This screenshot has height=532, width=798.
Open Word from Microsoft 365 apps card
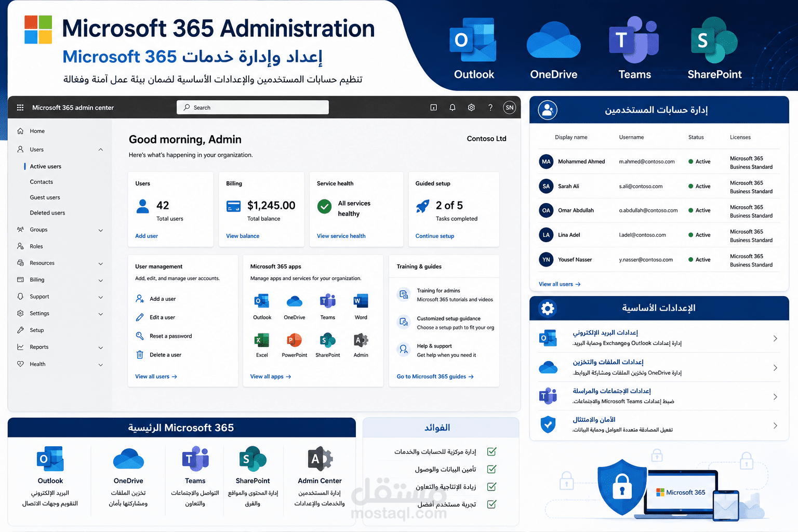[361, 301]
